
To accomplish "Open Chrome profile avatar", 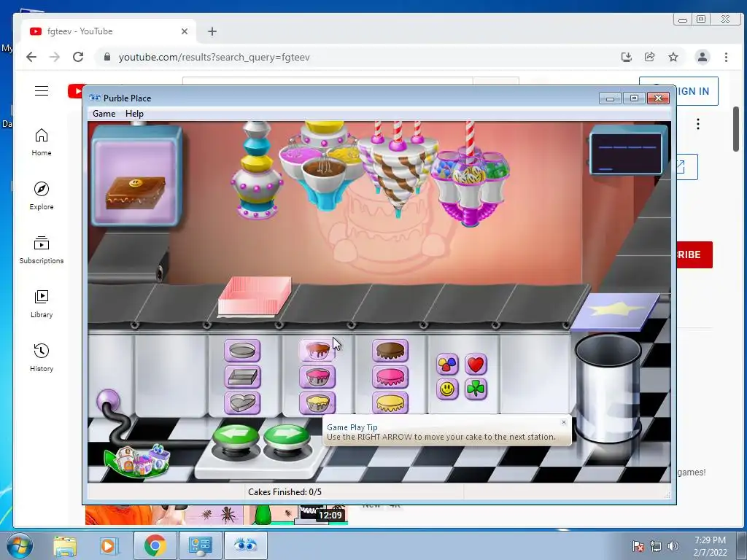I will (703, 57).
